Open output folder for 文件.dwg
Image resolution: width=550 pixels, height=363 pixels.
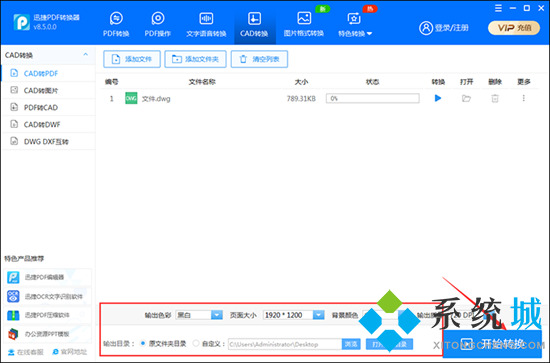[466, 99]
